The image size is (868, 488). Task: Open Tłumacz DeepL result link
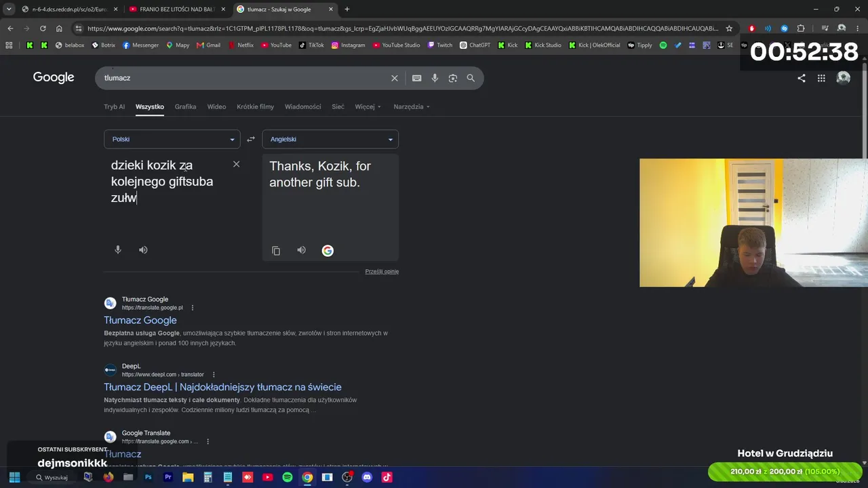click(222, 388)
